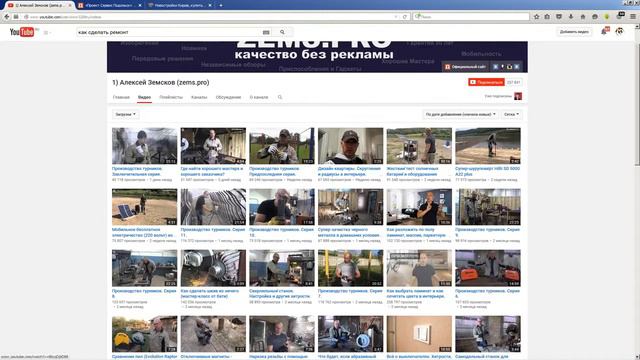The width and height of the screenshot is (640, 360).
Task: Open the bookmarks library icon in the toolbar
Action: [x=547, y=17]
